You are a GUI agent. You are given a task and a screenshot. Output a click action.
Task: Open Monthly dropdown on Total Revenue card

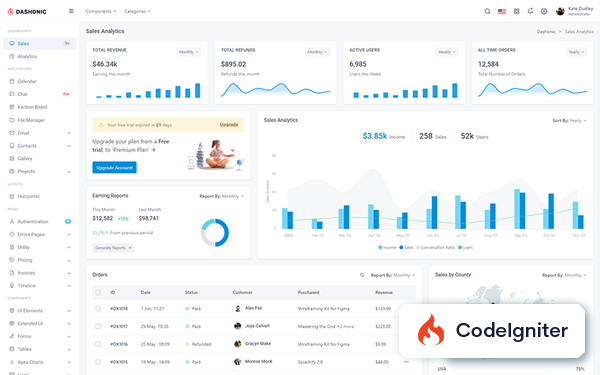click(x=189, y=52)
